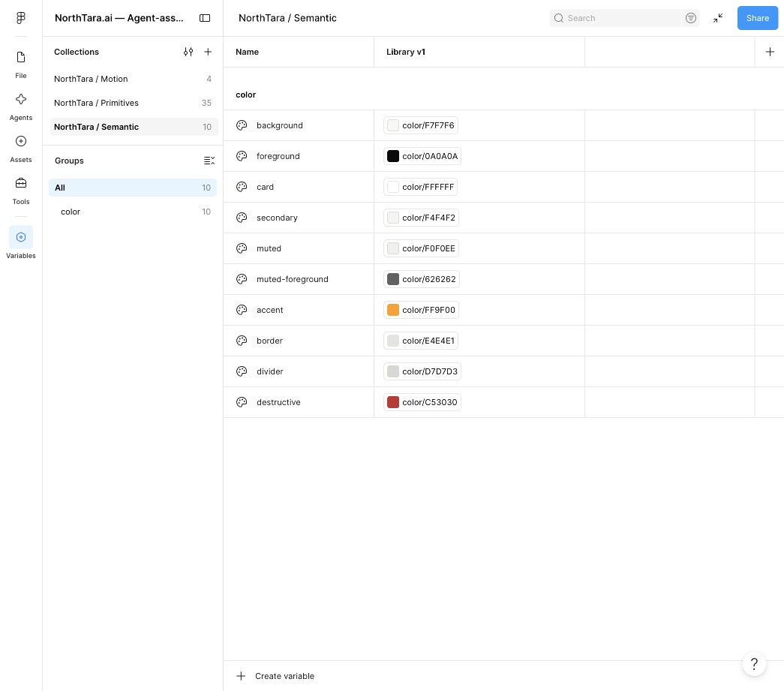The width and height of the screenshot is (784, 691).
Task: Open the search filter icon
Action: [x=690, y=18]
